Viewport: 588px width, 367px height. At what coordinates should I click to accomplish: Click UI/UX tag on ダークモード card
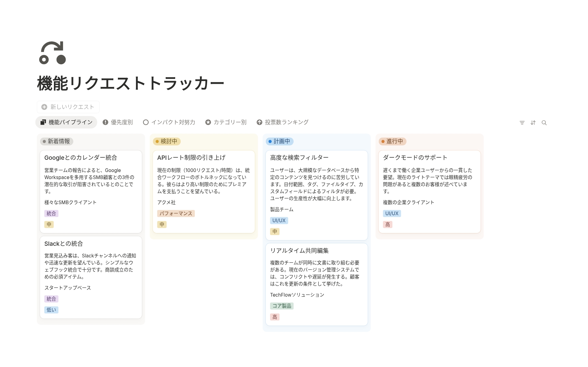click(392, 213)
